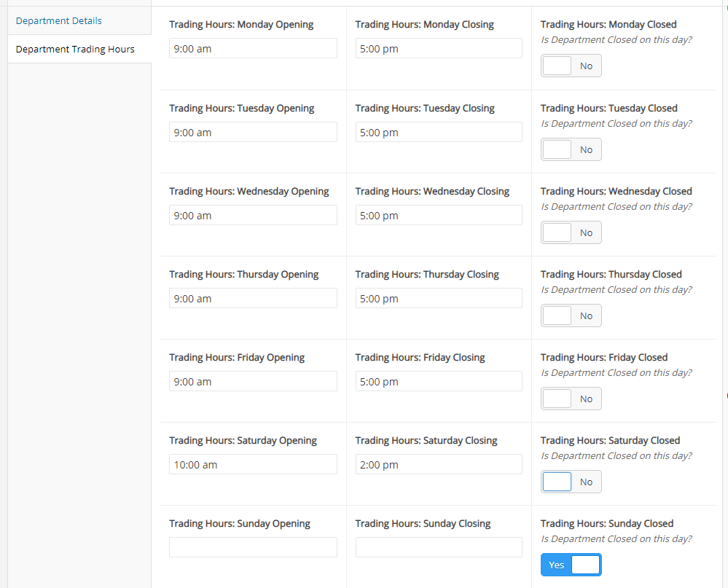The image size is (728, 588).
Task: Click the empty Sunday Opening field
Action: point(253,547)
